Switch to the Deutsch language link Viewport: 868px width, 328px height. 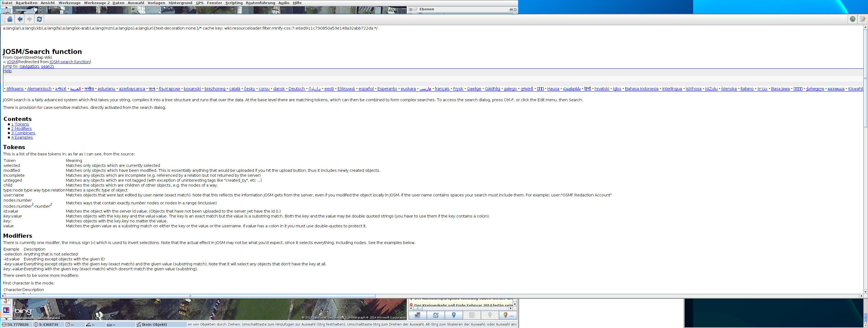coord(297,89)
